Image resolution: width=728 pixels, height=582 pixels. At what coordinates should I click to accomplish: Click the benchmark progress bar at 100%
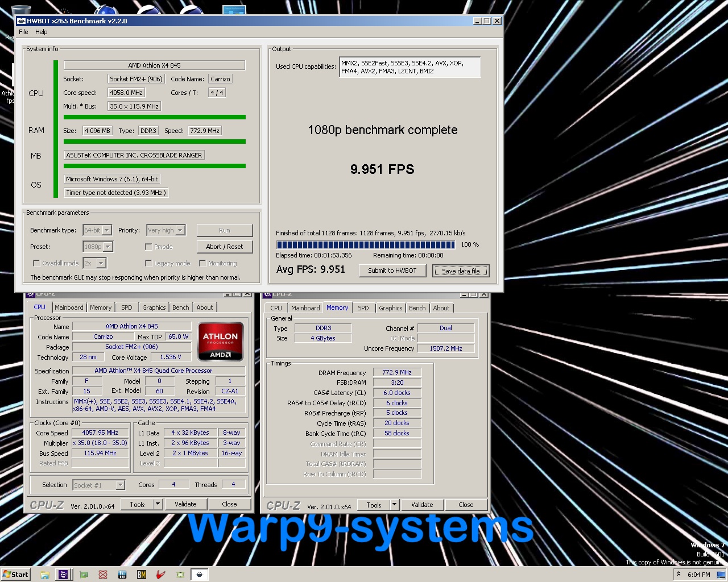pos(366,245)
